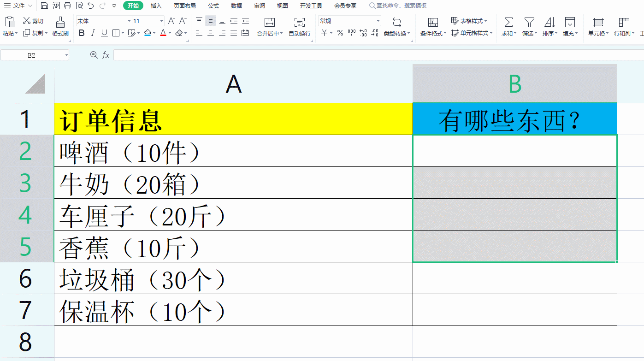Click the Format Painter (格式刷) brush
644x361 pixels.
tap(60, 22)
